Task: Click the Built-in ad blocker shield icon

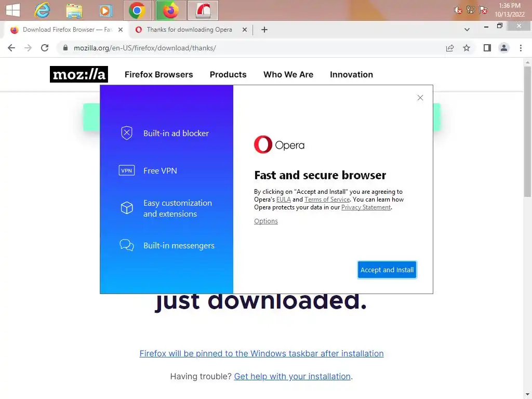Action: tap(127, 133)
